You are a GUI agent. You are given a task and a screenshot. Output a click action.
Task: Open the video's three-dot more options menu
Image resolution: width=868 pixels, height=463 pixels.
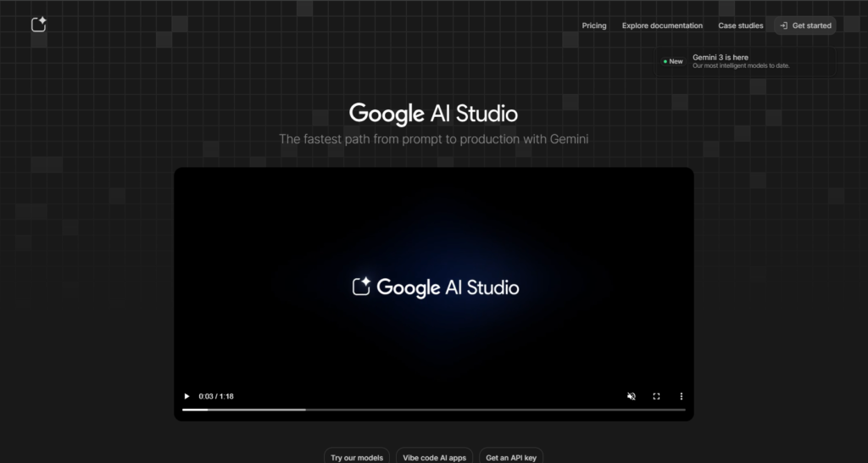(681, 396)
